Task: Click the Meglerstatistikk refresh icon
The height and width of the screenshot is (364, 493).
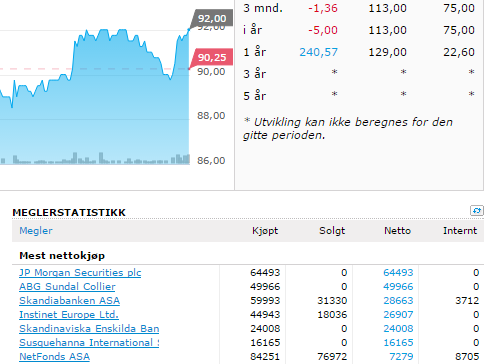Action: pos(477,211)
